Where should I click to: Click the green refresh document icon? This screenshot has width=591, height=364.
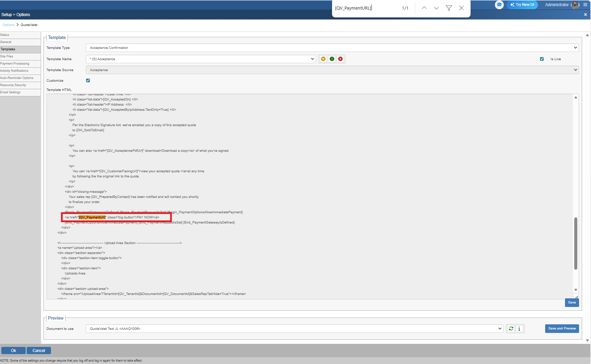[511, 328]
